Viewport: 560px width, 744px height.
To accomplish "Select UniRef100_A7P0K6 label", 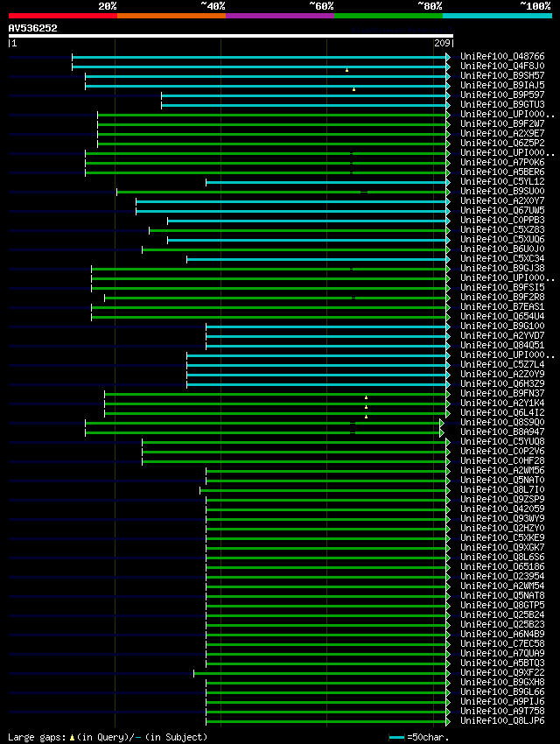I will click(x=502, y=162).
